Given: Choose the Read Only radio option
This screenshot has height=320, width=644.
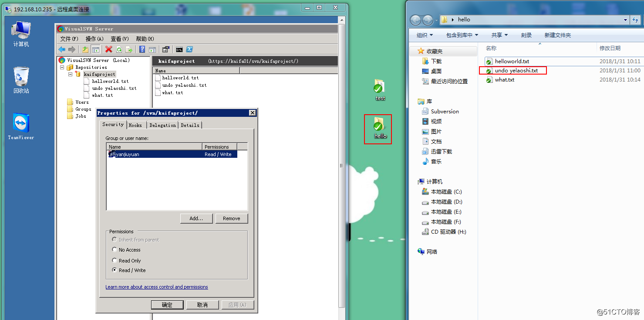Looking at the screenshot, I should (x=115, y=260).
